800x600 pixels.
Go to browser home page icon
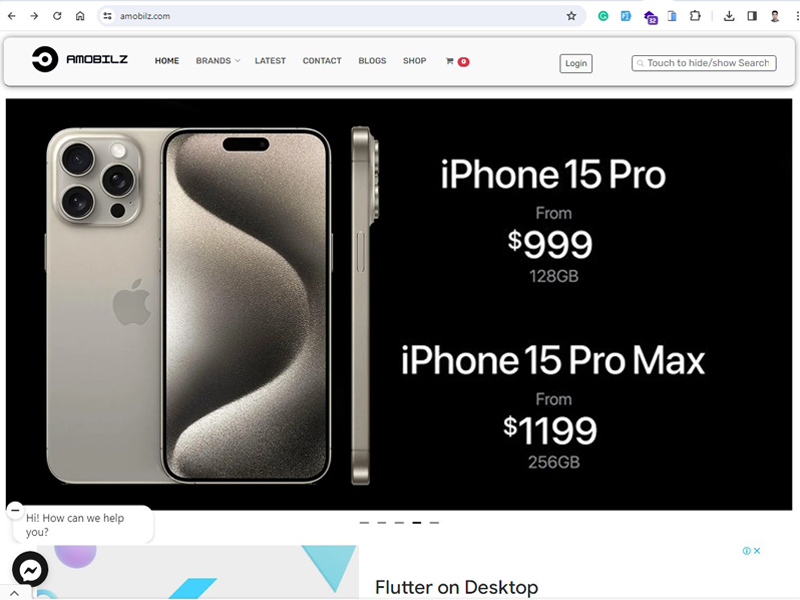pos(80,16)
